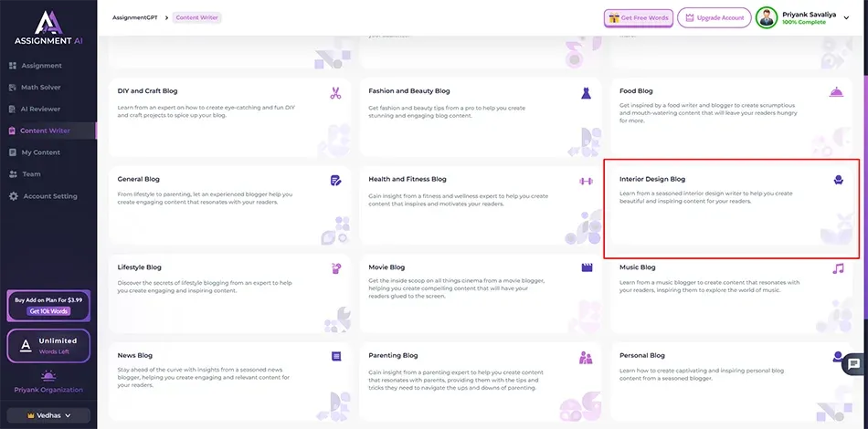Click the armchair icon on Interior Design Blog
This screenshot has height=429, width=868.
[838, 181]
